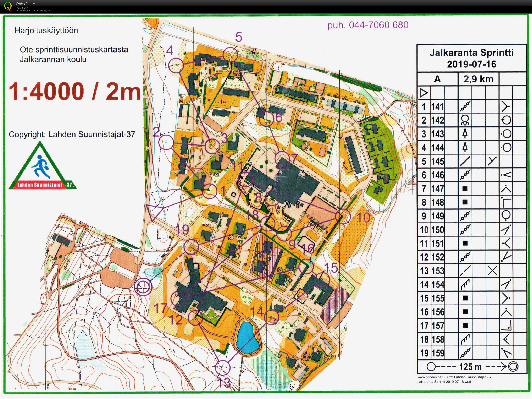Select control circle 5 on the map
Screen dimensions: 532x399
pos(230,55)
